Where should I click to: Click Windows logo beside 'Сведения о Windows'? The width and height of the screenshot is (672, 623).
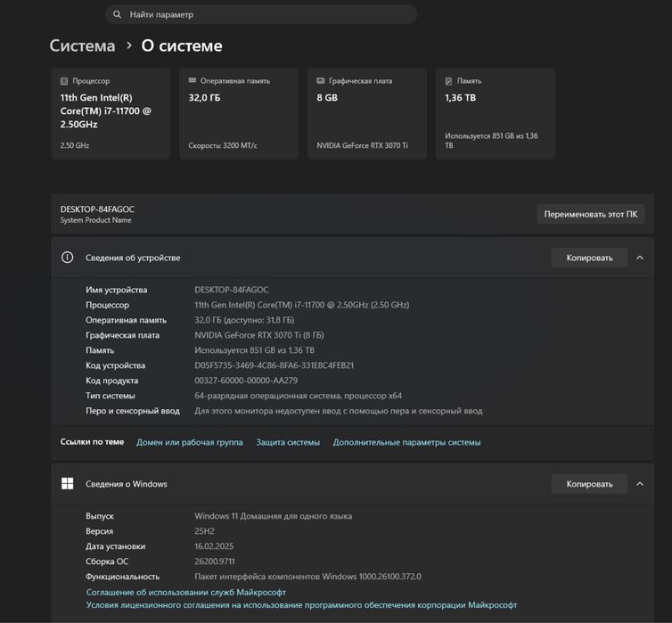coord(67,484)
